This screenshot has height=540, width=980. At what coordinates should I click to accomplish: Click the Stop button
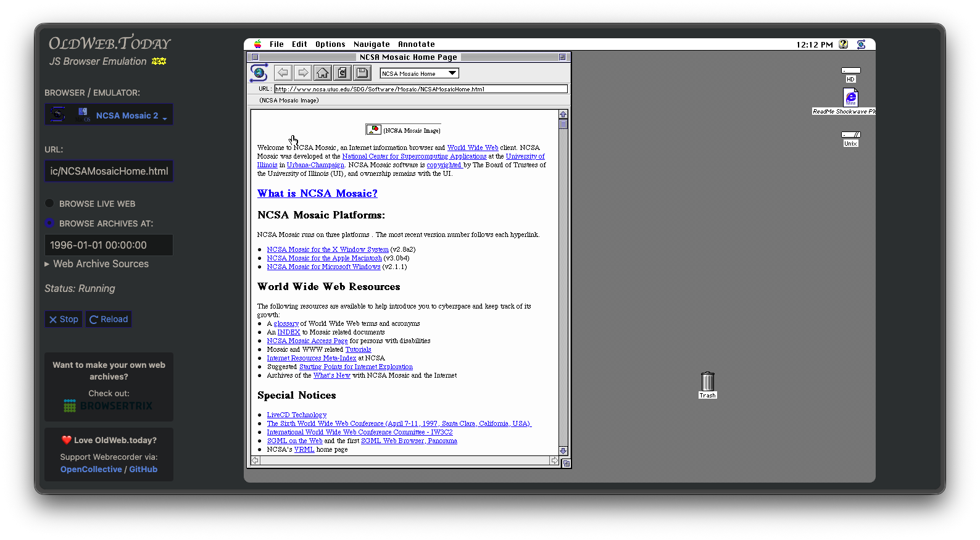click(64, 319)
